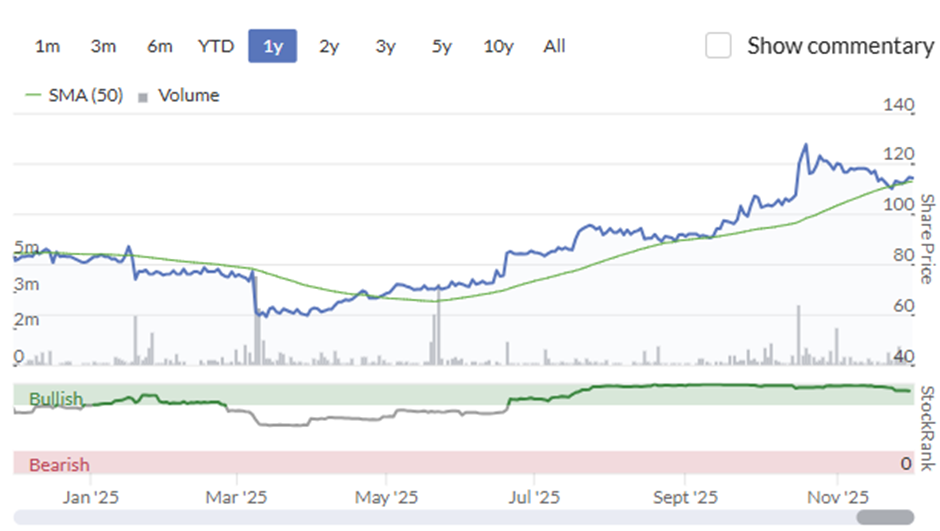This screenshot has height=531, width=940.
Task: Click the 3m volume axis value
Action: pyautogui.click(x=26, y=283)
